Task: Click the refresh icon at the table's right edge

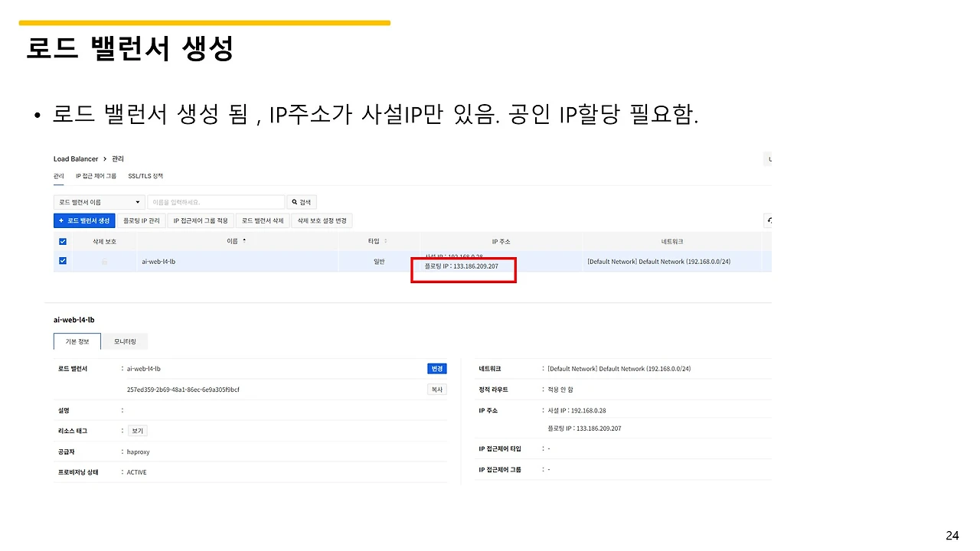Action: coord(768,220)
